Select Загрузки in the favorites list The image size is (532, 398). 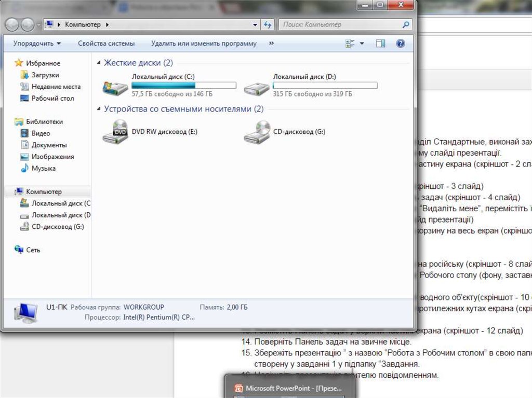coord(45,75)
